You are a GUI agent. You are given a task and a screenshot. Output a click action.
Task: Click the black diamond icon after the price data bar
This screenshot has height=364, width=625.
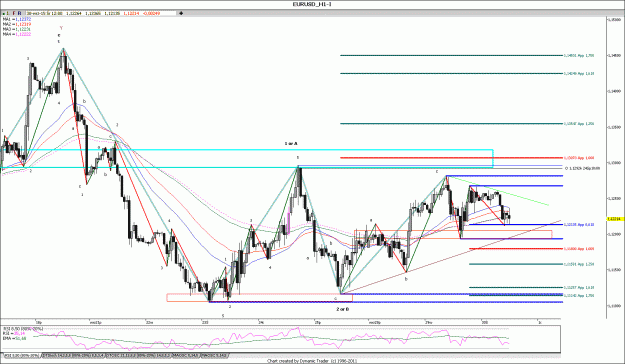tap(181, 13)
